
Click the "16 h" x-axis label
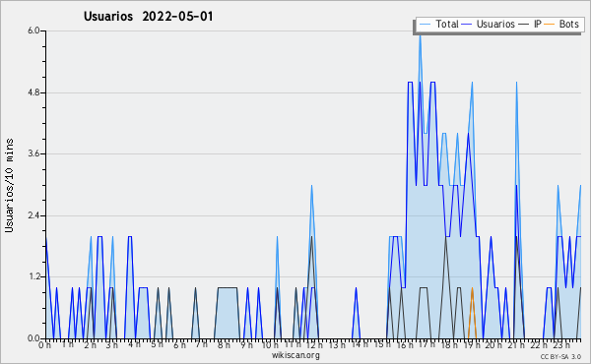pos(405,344)
